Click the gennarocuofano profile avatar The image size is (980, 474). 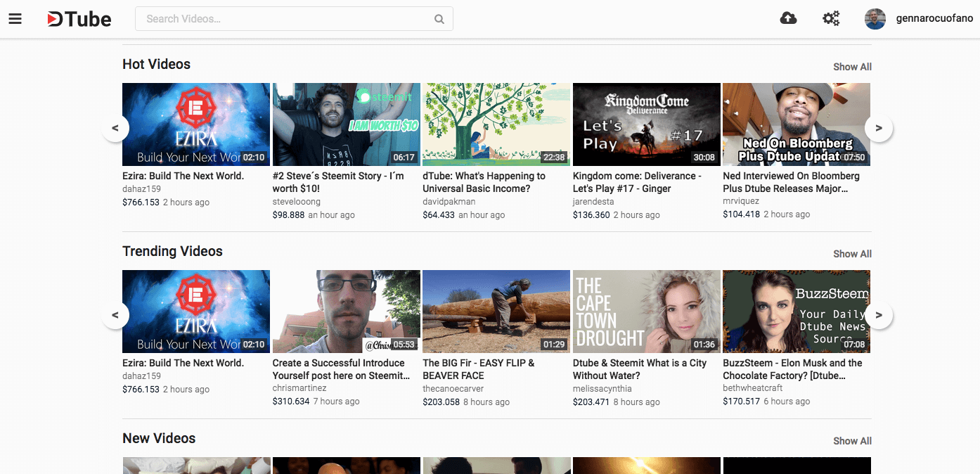click(875, 19)
